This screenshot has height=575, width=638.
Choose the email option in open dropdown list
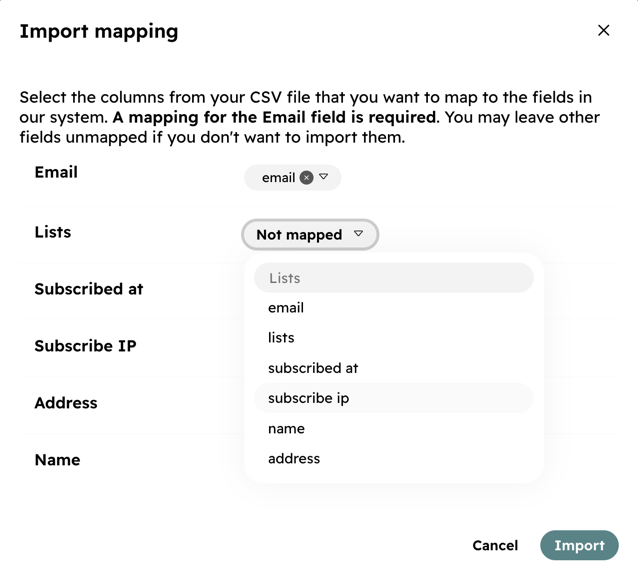click(x=286, y=308)
